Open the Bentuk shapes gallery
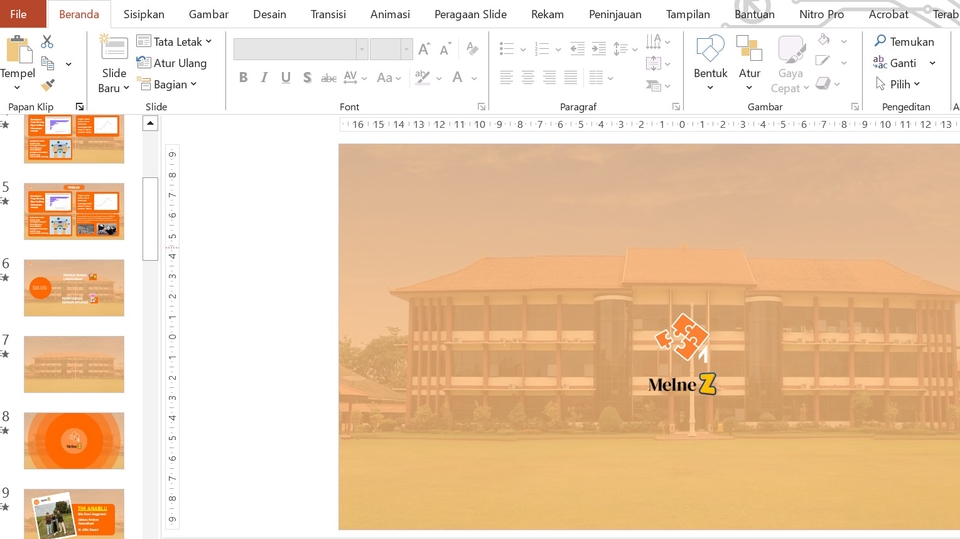960x539 pixels. pos(710,62)
